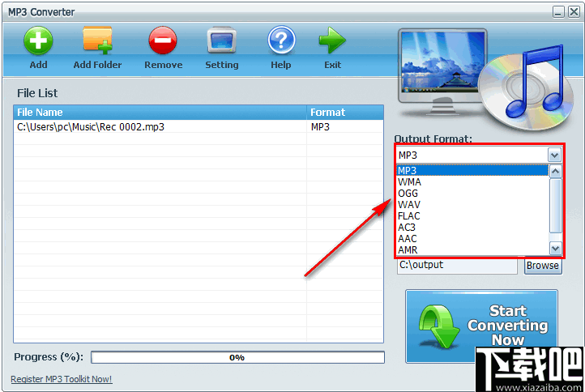585x392 pixels.
Task: Click the Browse button
Action: coord(543,266)
